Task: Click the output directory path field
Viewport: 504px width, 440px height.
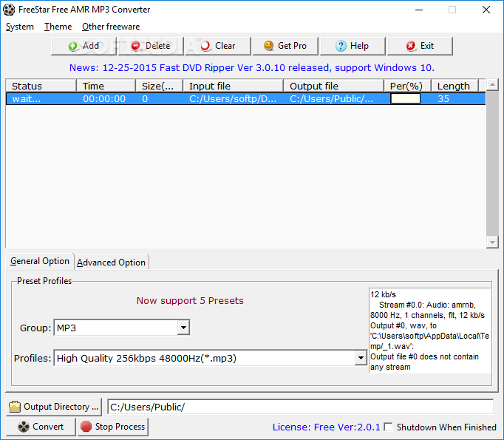Action: (x=300, y=407)
